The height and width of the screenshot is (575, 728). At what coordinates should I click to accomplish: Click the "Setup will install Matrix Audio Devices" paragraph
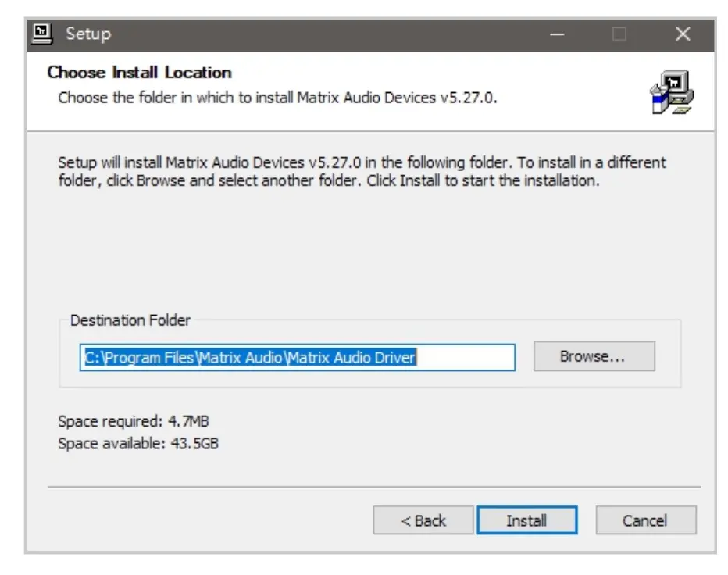tap(362, 172)
